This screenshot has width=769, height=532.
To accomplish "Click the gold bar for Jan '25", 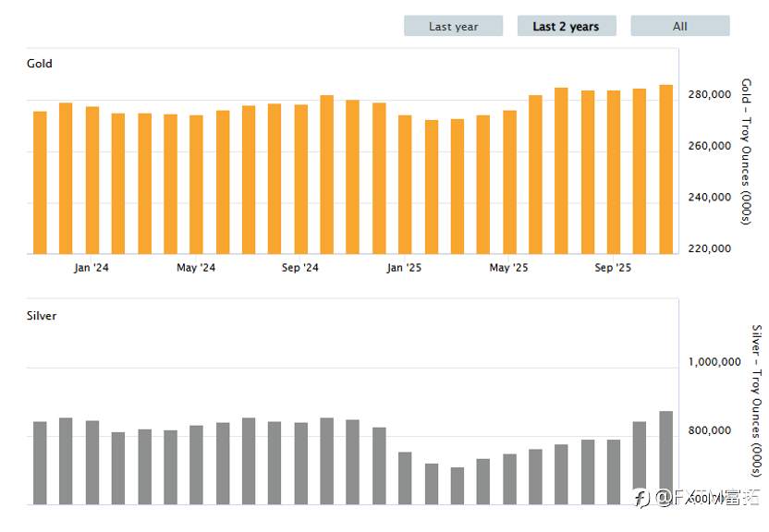I will point(405,185).
